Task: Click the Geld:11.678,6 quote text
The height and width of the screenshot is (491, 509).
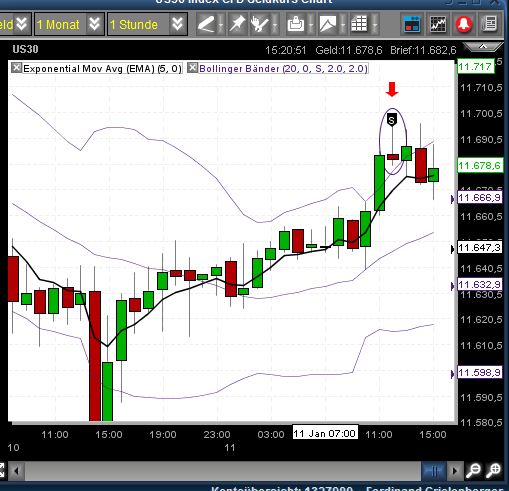Action: (x=349, y=50)
